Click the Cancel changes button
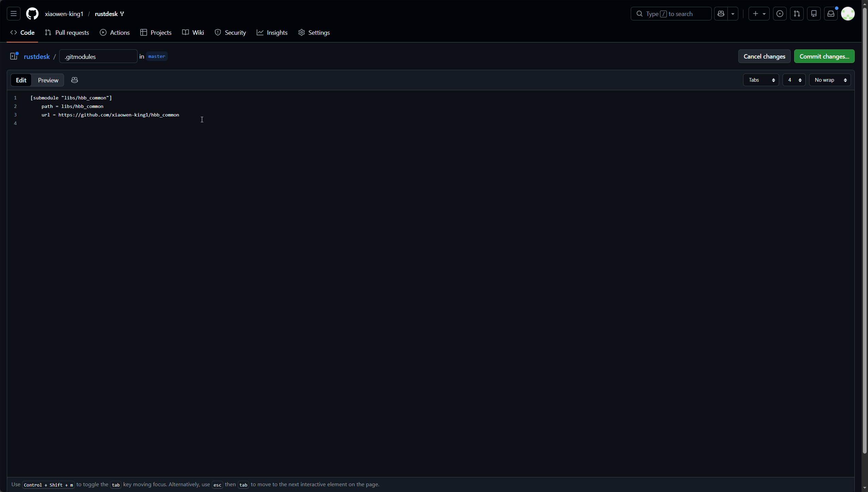Viewport: 868px width, 492px height. (764, 56)
